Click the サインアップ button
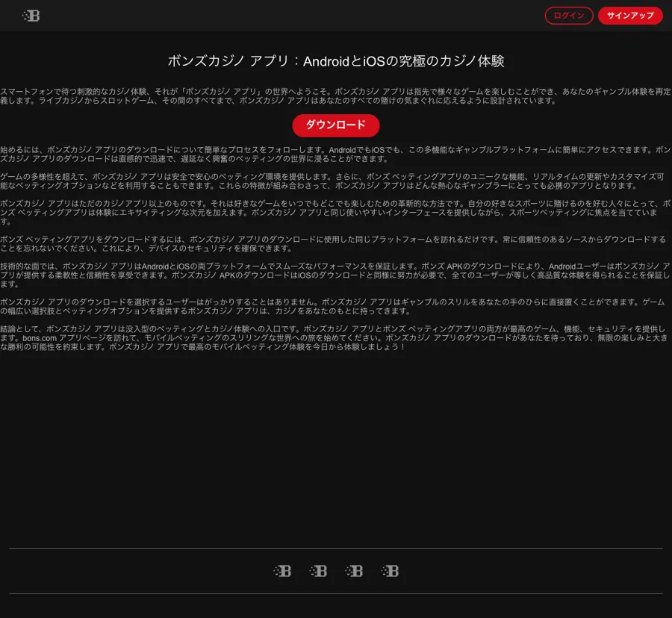The width and height of the screenshot is (672, 618). [630, 16]
